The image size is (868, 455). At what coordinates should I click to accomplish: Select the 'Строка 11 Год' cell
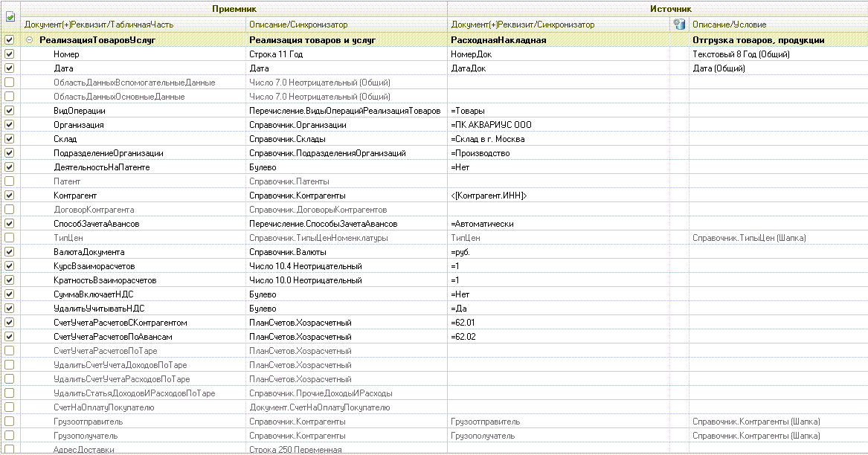click(347, 54)
